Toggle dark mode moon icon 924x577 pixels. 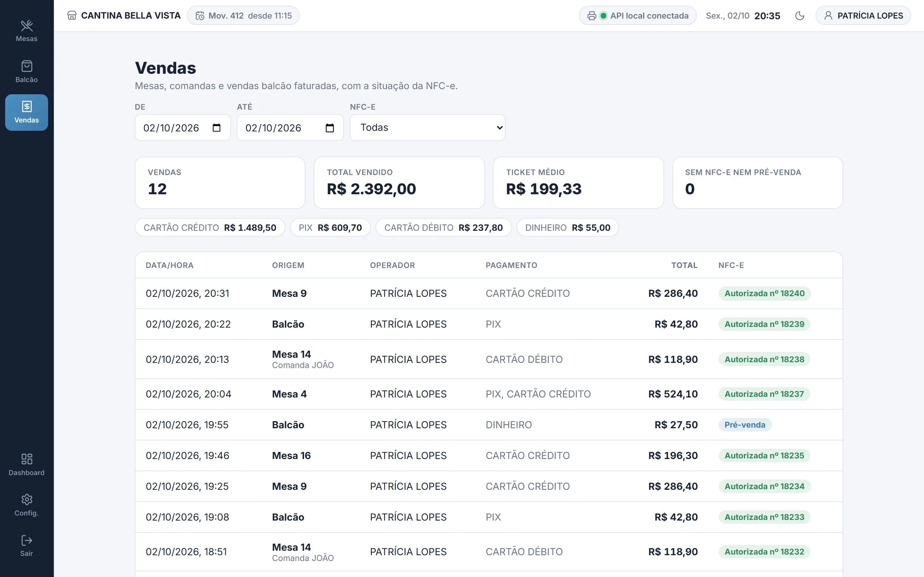pos(800,16)
